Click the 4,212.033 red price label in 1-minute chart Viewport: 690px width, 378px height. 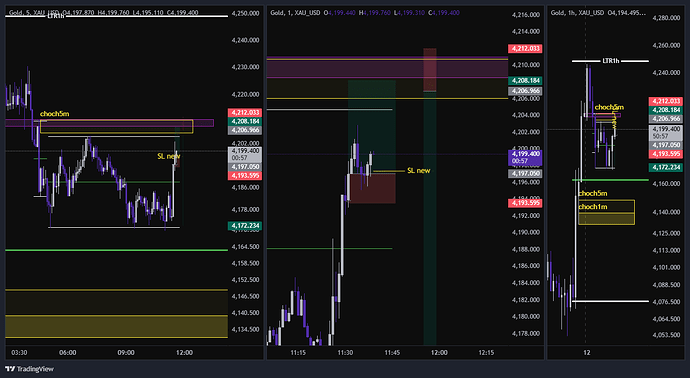point(525,48)
